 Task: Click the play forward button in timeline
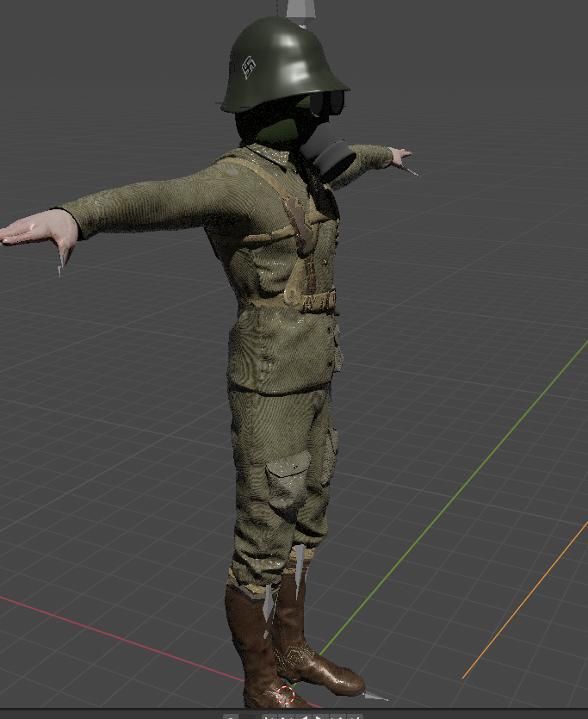point(319,716)
